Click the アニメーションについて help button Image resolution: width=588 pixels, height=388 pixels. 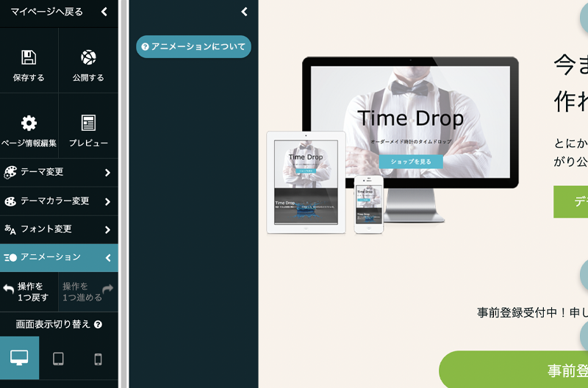pyautogui.click(x=193, y=46)
